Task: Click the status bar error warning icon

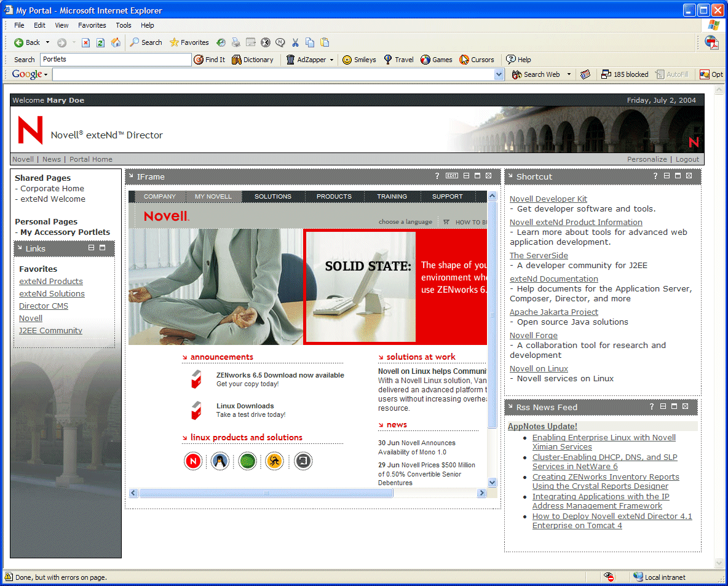Action: click(x=9, y=577)
